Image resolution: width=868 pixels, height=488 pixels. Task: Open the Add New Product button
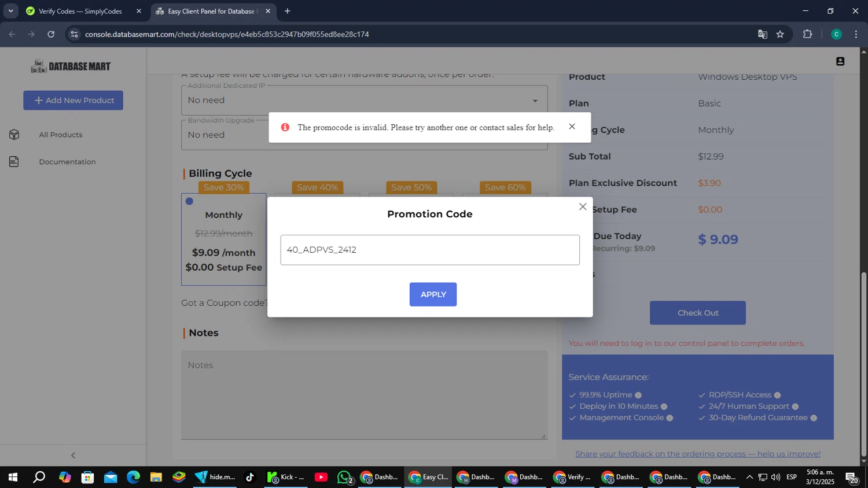click(x=73, y=100)
